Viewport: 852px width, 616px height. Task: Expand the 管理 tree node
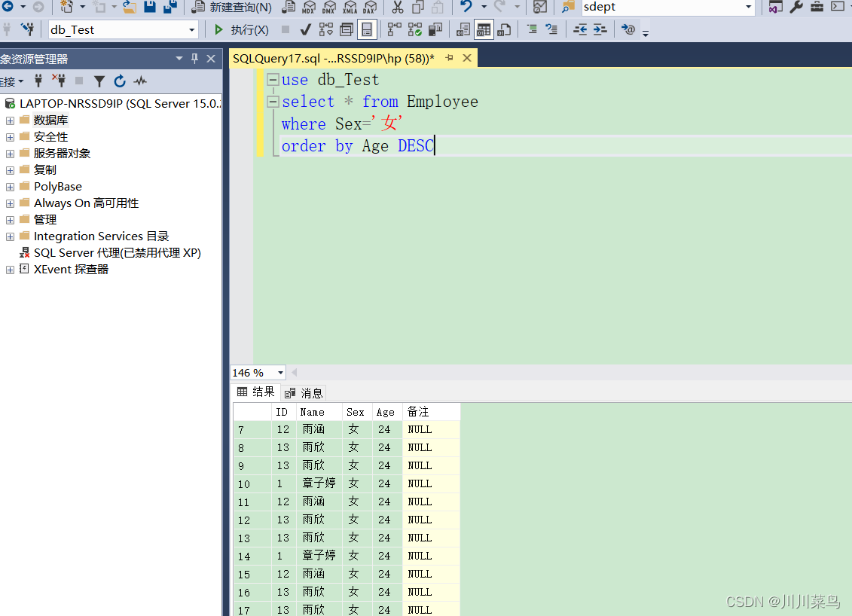[x=10, y=220]
